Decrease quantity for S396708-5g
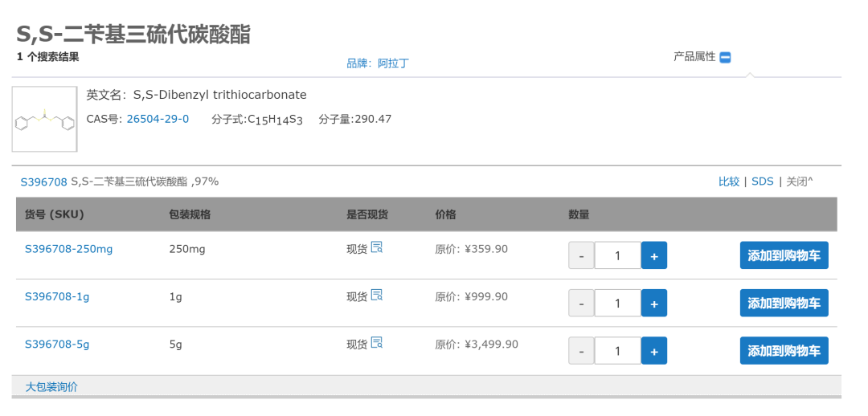 click(x=581, y=351)
